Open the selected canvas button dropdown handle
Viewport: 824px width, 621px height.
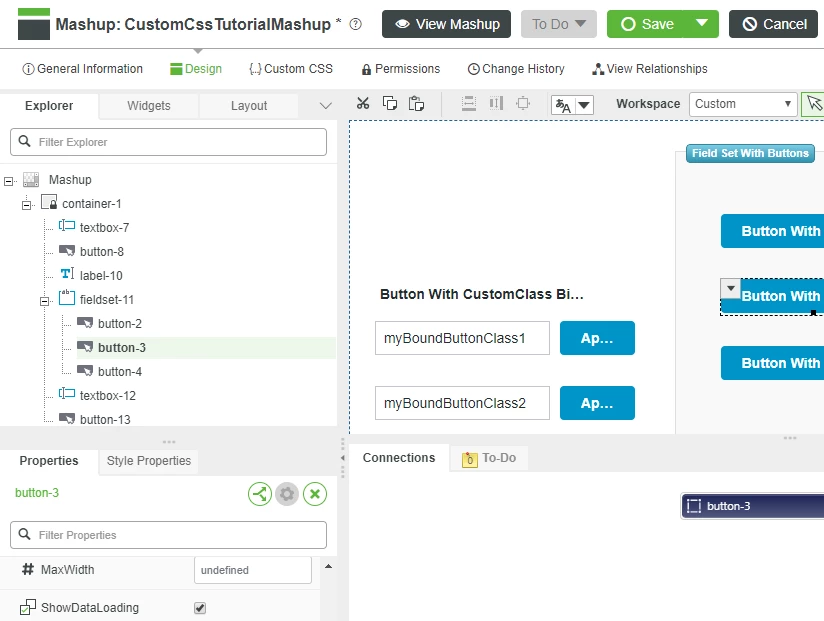tap(730, 288)
